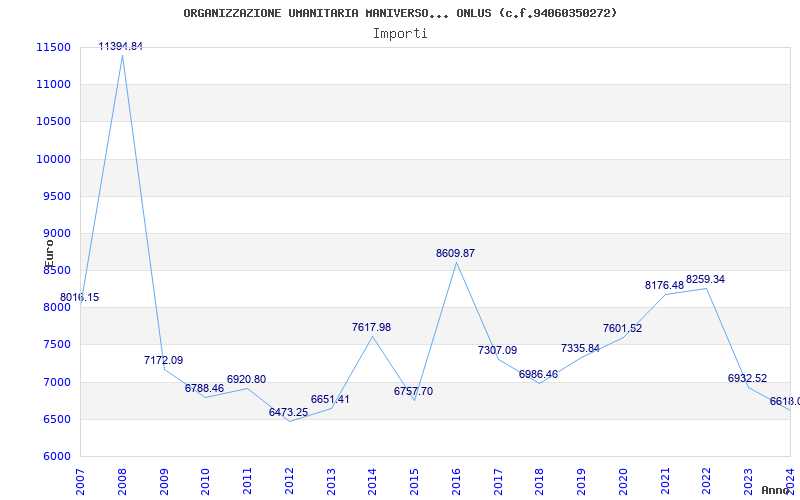
Task: Select the 2012 x-axis year label
Action: (x=289, y=481)
